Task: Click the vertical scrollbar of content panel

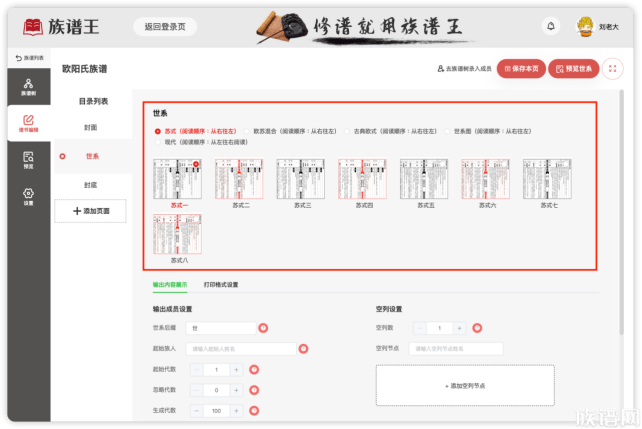Action: point(622,213)
